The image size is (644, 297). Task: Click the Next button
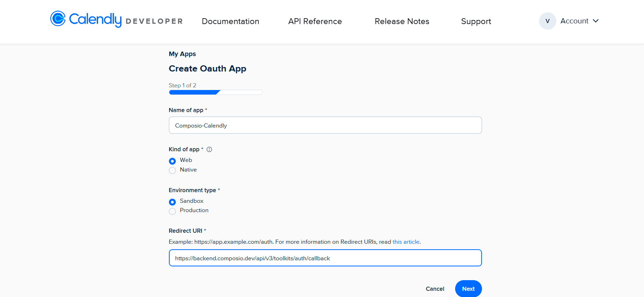point(468,289)
